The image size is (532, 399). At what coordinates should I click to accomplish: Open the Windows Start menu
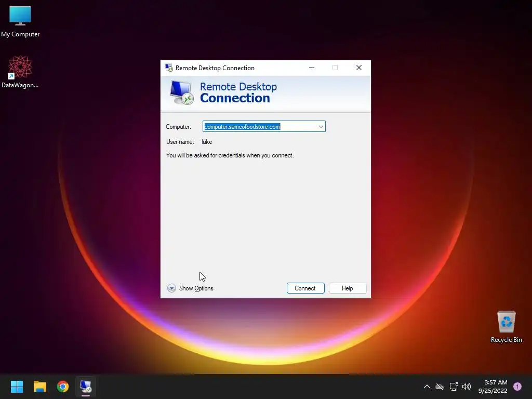tap(17, 387)
